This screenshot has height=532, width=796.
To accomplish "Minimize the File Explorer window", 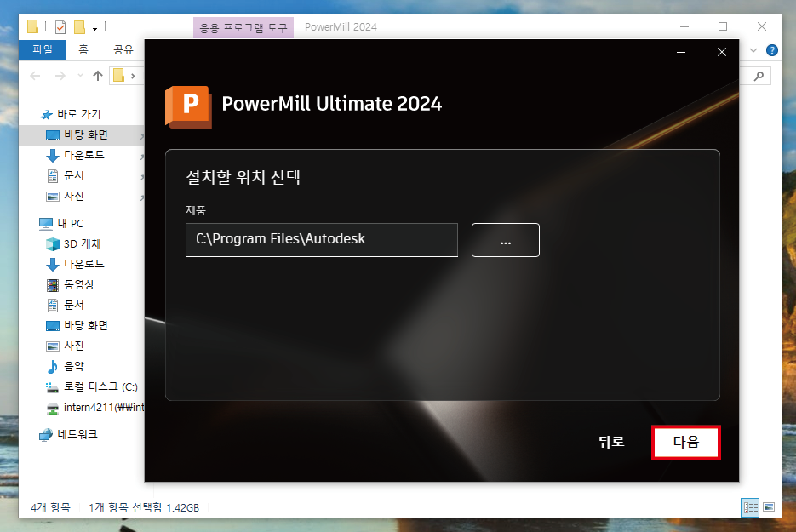I will pyautogui.click(x=684, y=26).
